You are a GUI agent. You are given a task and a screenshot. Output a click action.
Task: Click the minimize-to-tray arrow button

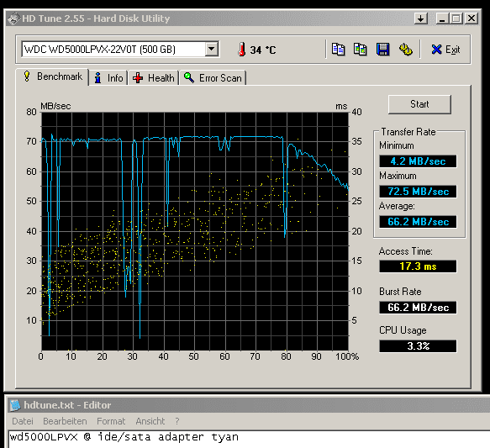(420, 18)
